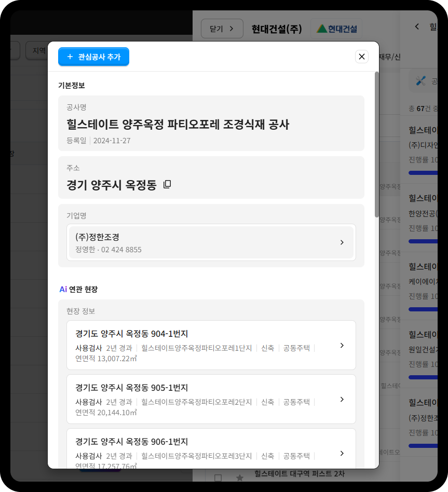This screenshot has height=492, width=448.
Task: Open the (주)정한조경 company card
Action: [x=211, y=242]
